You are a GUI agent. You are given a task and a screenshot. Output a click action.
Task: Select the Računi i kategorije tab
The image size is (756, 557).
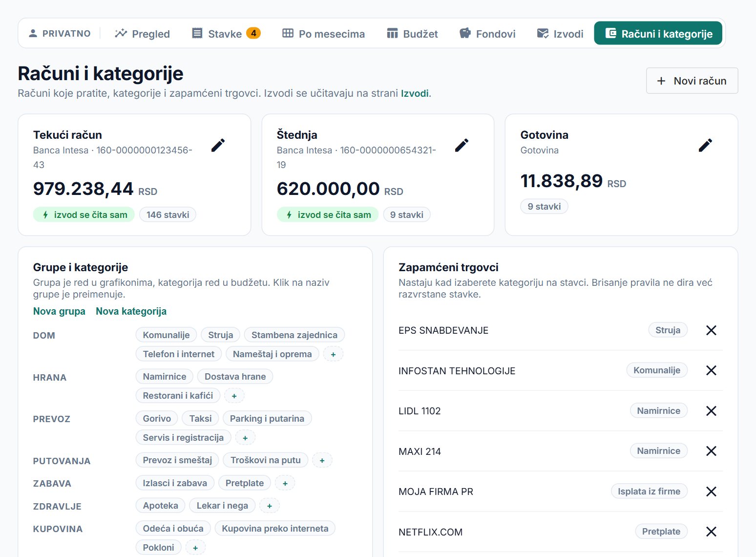point(658,33)
